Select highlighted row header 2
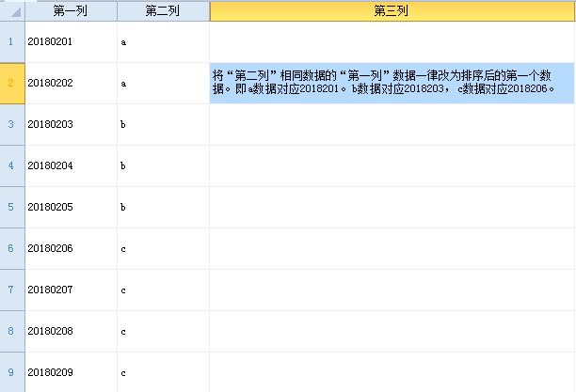 (12, 84)
